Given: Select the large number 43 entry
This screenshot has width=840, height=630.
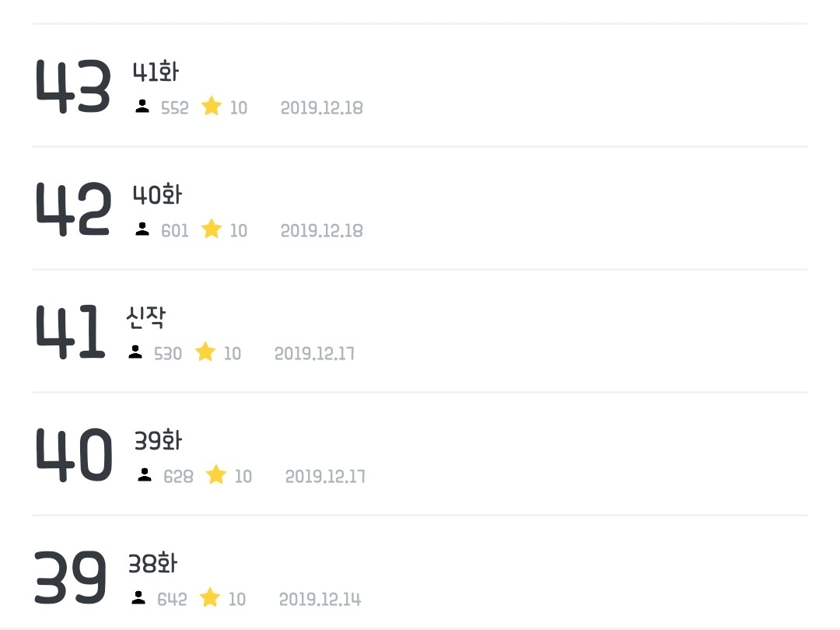Looking at the screenshot, I should [73, 86].
